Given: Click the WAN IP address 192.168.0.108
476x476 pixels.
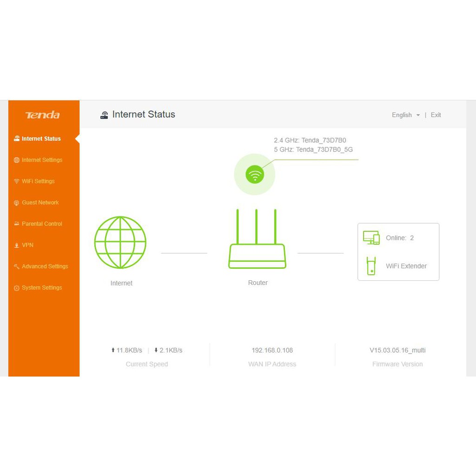Looking at the screenshot, I should (272, 350).
